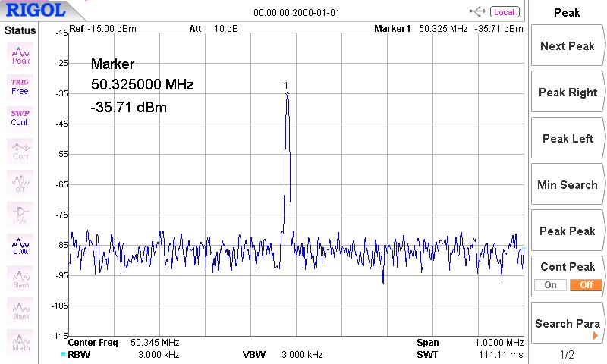Click the Corr correction status icon
Image resolution: width=607 pixels, height=364 pixels.
coord(20,150)
